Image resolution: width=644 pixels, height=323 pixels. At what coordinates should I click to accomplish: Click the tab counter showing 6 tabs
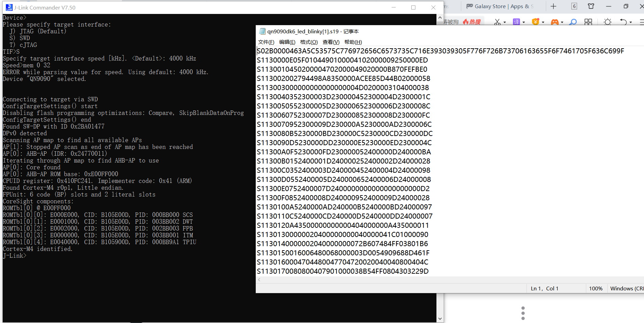[x=574, y=6]
